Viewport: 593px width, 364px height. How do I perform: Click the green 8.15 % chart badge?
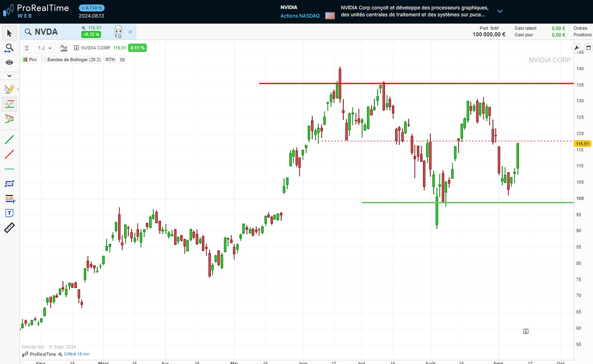[x=138, y=48]
